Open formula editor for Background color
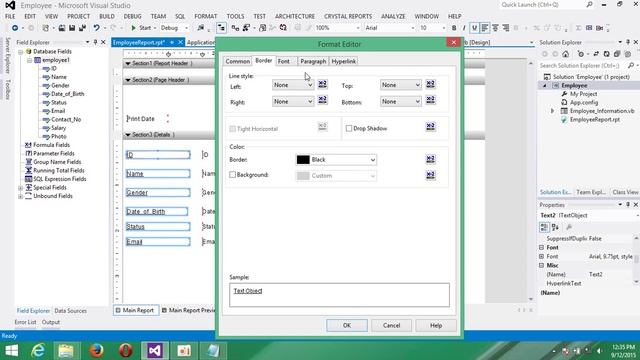The image size is (640, 360). click(431, 175)
